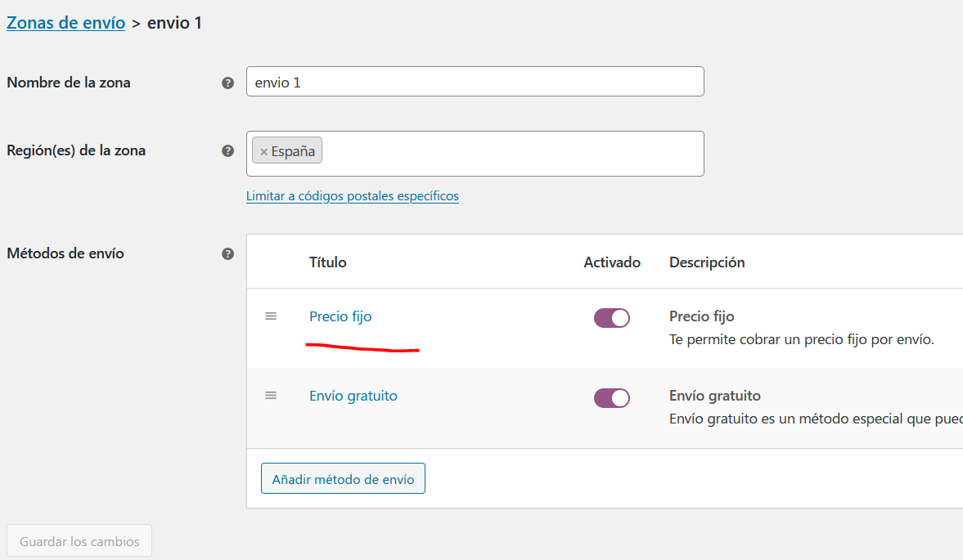
Task: Click the Descripción column header
Action: click(707, 262)
